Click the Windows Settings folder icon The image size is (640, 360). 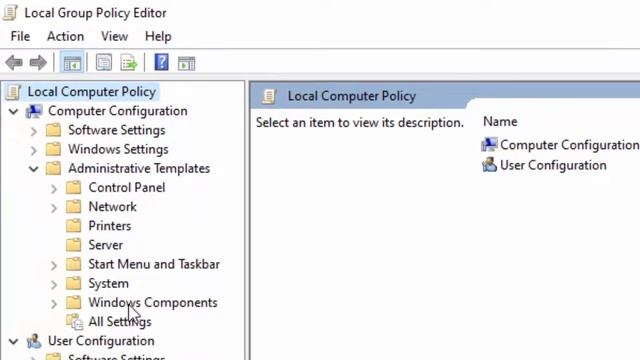click(53, 149)
